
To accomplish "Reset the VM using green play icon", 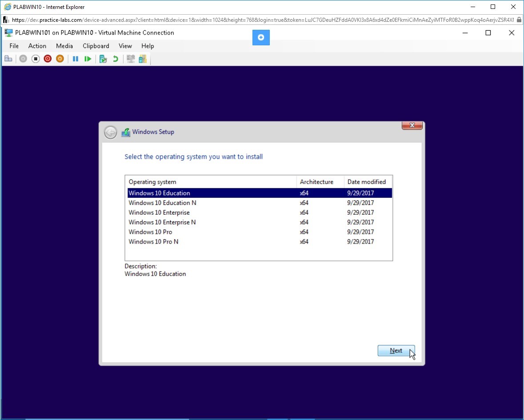I will click(x=88, y=59).
